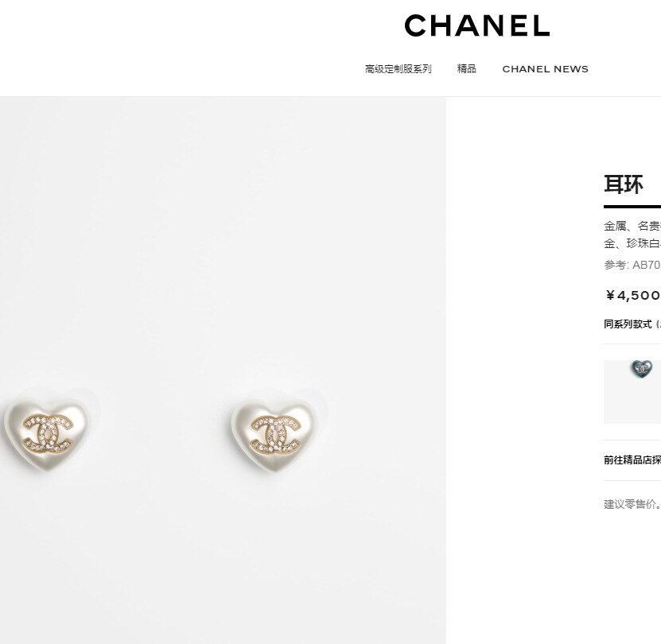Click the 耳环 product title
Image resolution: width=661 pixels, height=644 pixels.
(624, 184)
